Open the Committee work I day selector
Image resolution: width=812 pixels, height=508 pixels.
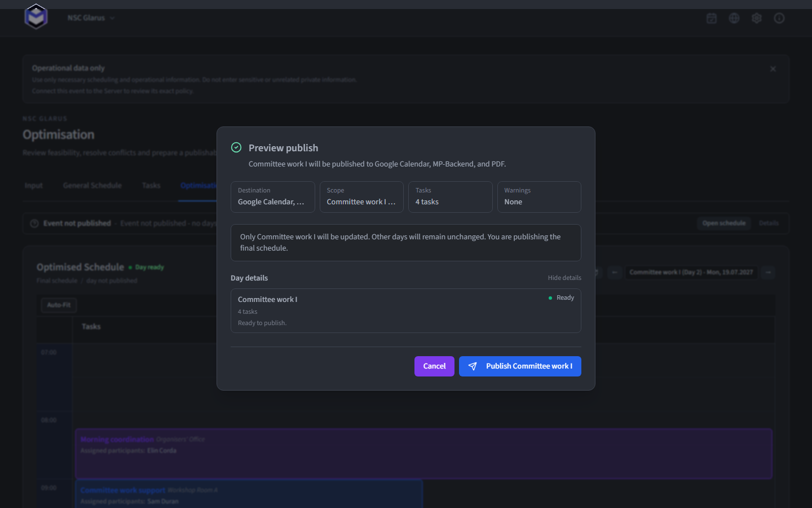[691, 272]
